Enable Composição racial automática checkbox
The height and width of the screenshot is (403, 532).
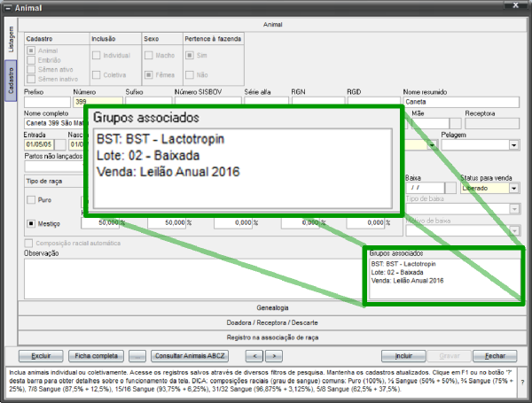[29, 243]
